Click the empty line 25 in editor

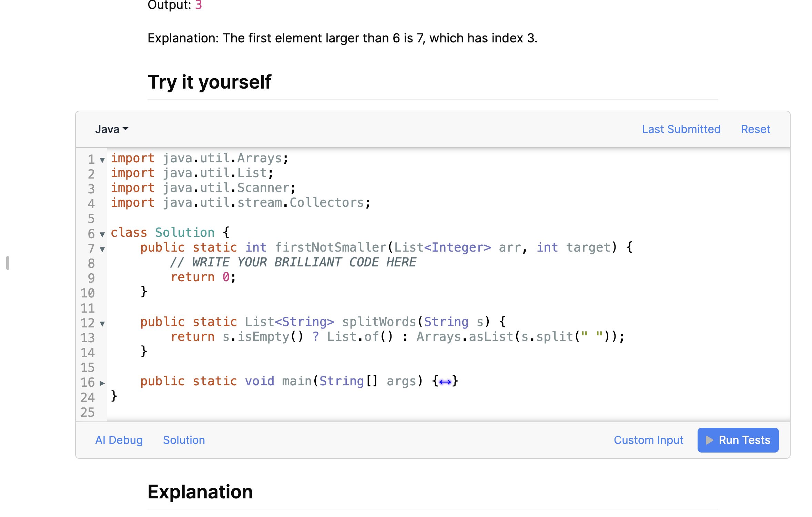point(276,412)
